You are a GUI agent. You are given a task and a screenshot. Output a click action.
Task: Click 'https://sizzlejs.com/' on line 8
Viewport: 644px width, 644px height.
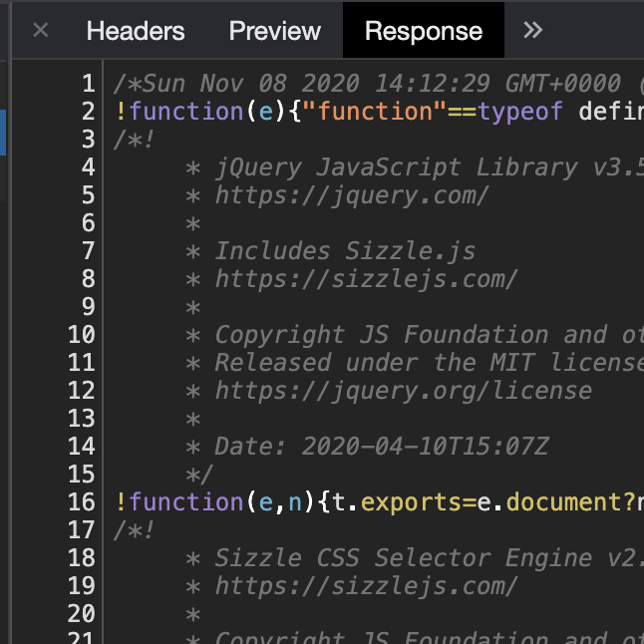[366, 279]
